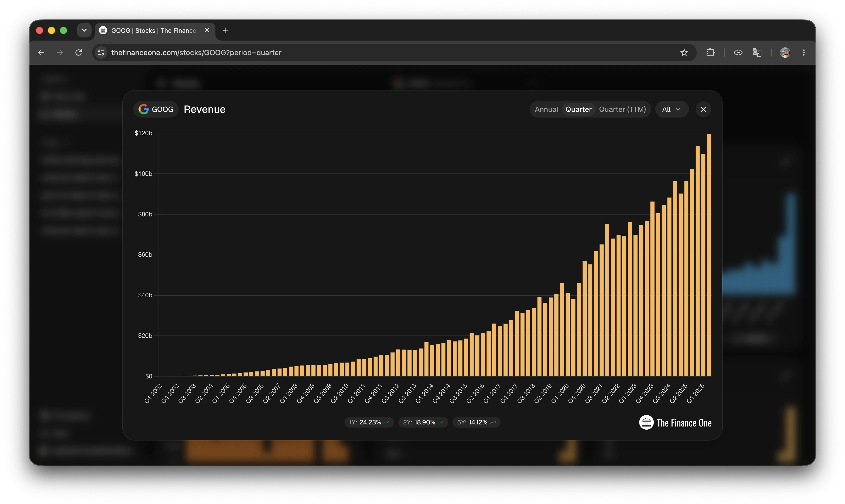Screen dimensions: 845x504
Task: Click the GOOG ticker badge
Action: [156, 109]
